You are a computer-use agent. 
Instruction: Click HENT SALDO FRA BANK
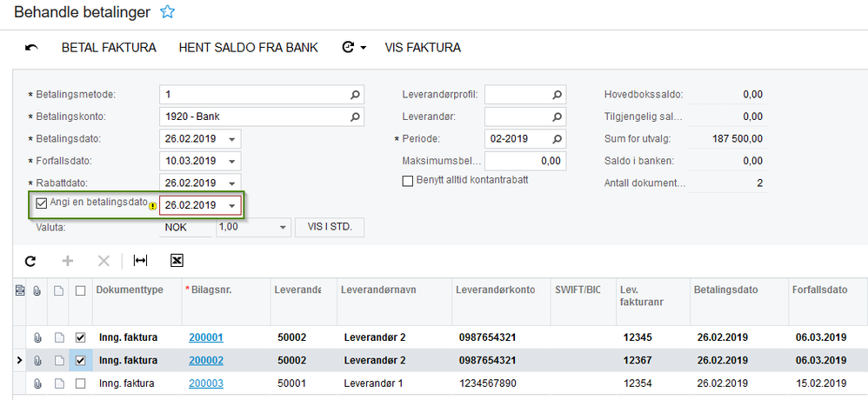tap(248, 48)
